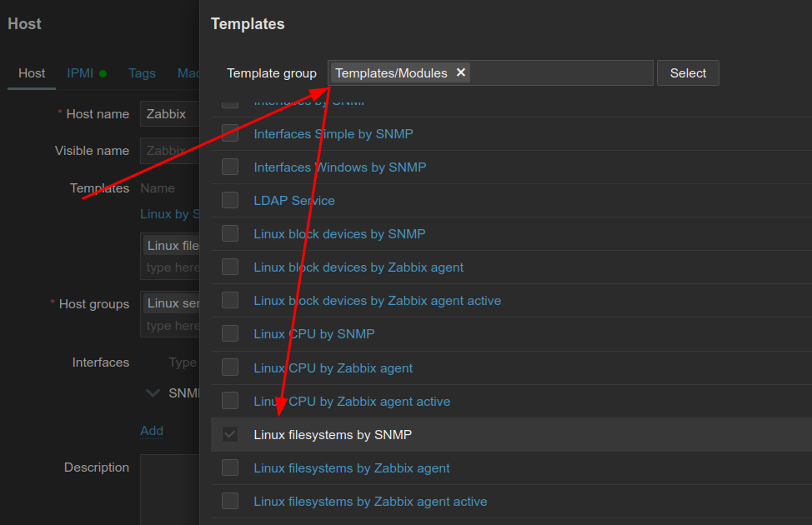Open Linux block devices by Zabbix agent link
Viewport: 812px width, 525px height.
click(358, 267)
